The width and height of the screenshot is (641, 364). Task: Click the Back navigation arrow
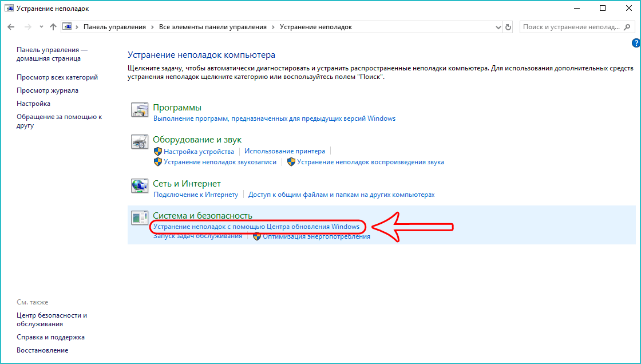tap(11, 27)
